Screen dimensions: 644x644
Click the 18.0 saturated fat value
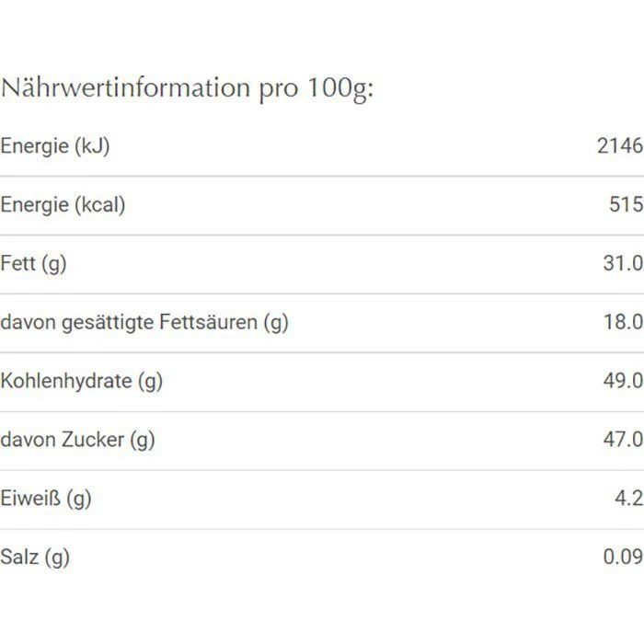623,322
